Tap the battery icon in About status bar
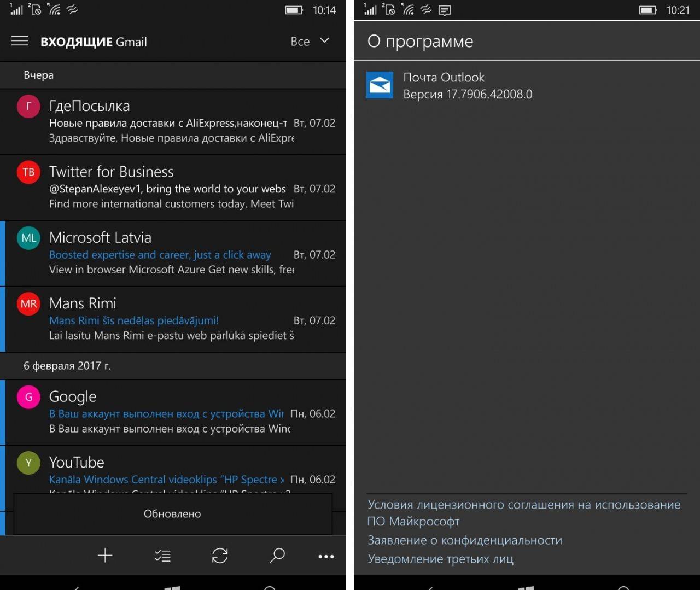The width and height of the screenshot is (700, 590). click(648, 10)
